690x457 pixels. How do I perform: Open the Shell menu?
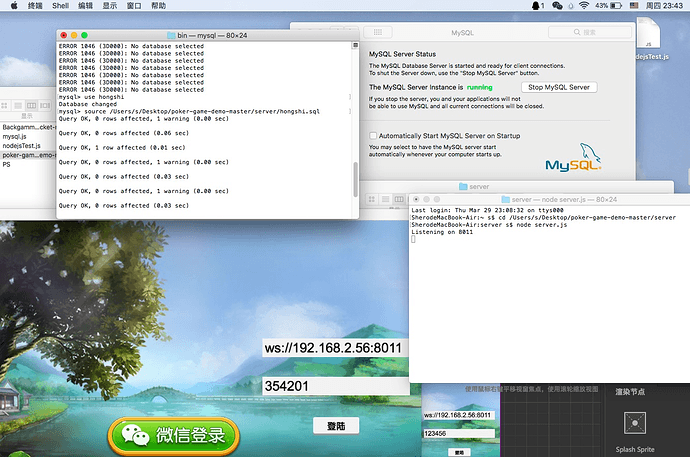tap(60, 5)
